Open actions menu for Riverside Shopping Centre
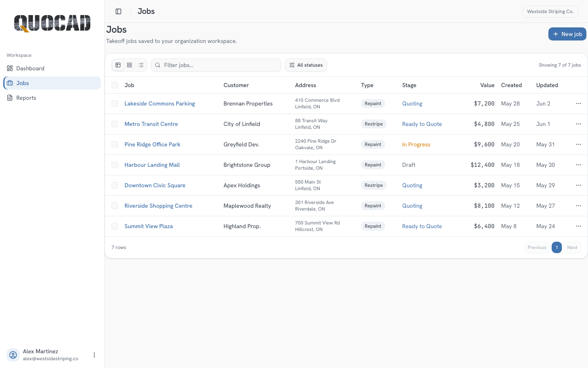This screenshot has height=368, width=588. click(579, 206)
